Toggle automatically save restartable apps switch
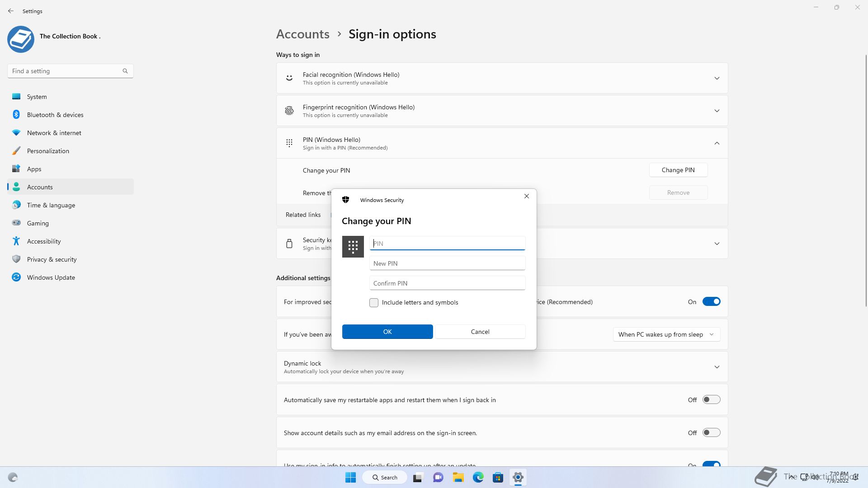This screenshot has height=488, width=868. (711, 399)
